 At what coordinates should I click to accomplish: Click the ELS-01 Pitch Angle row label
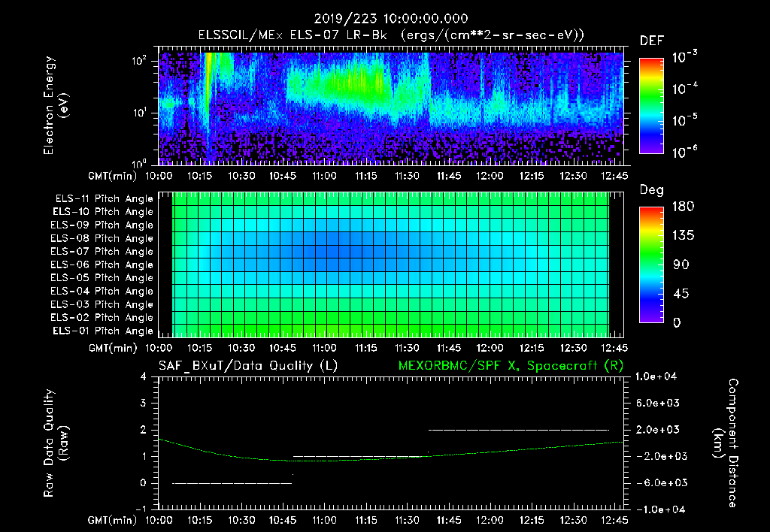coord(103,331)
